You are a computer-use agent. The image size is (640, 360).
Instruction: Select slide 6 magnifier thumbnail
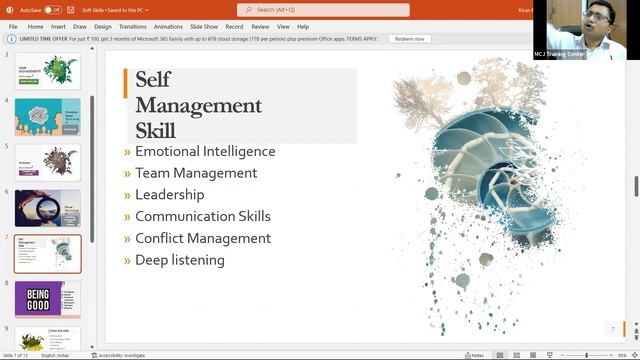48,208
